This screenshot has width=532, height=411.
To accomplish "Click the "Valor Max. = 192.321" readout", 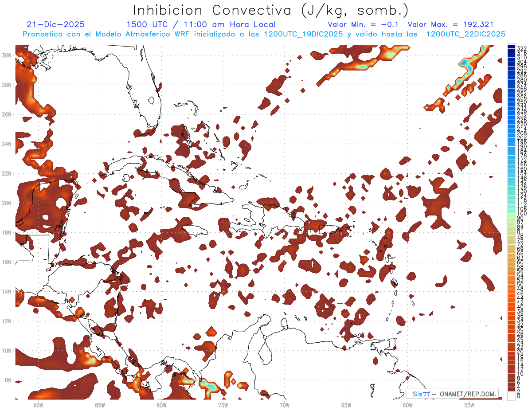I will click(x=450, y=25).
